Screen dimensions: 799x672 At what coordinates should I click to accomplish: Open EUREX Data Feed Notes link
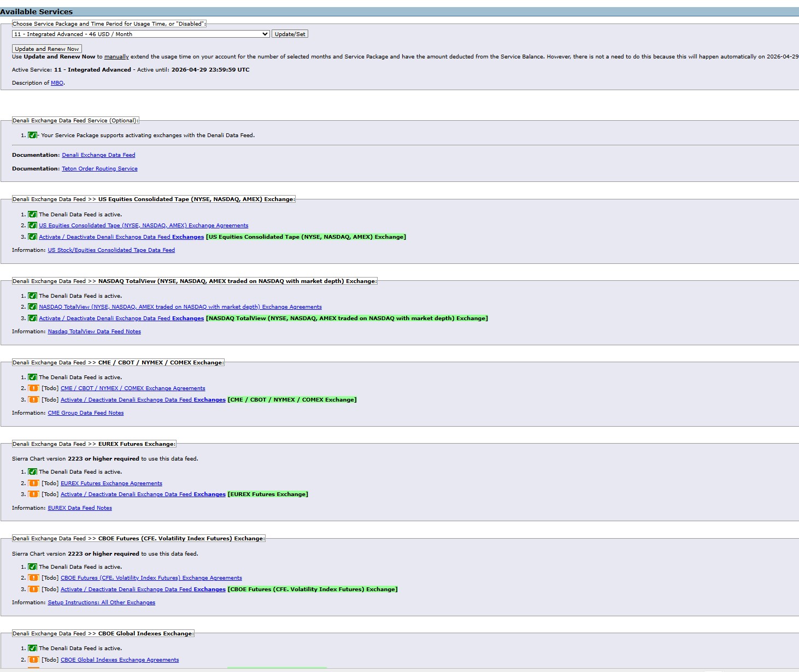point(80,508)
